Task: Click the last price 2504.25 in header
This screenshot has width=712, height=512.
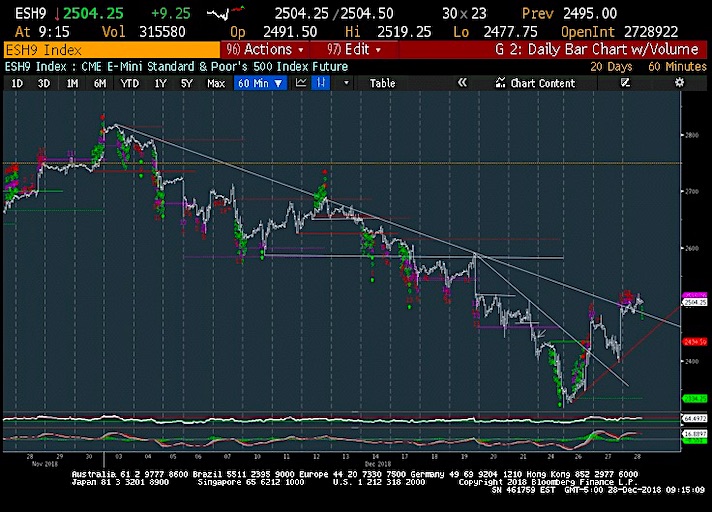Action: pyautogui.click(x=93, y=13)
